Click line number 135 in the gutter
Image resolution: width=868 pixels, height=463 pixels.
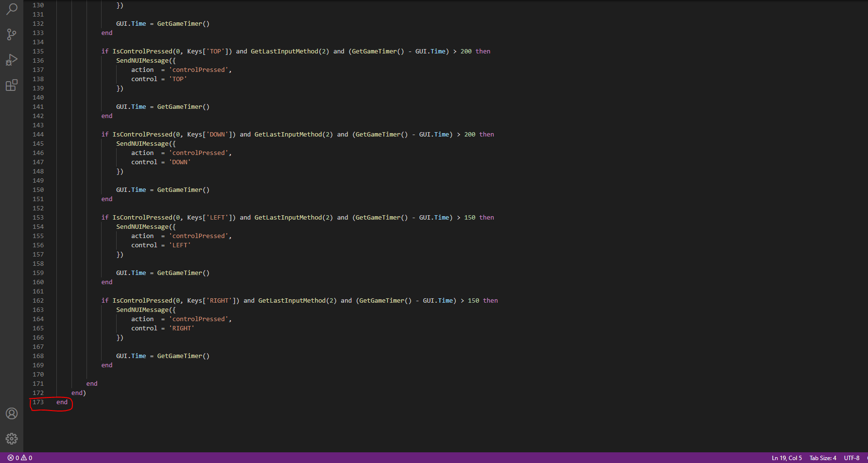[38, 51]
